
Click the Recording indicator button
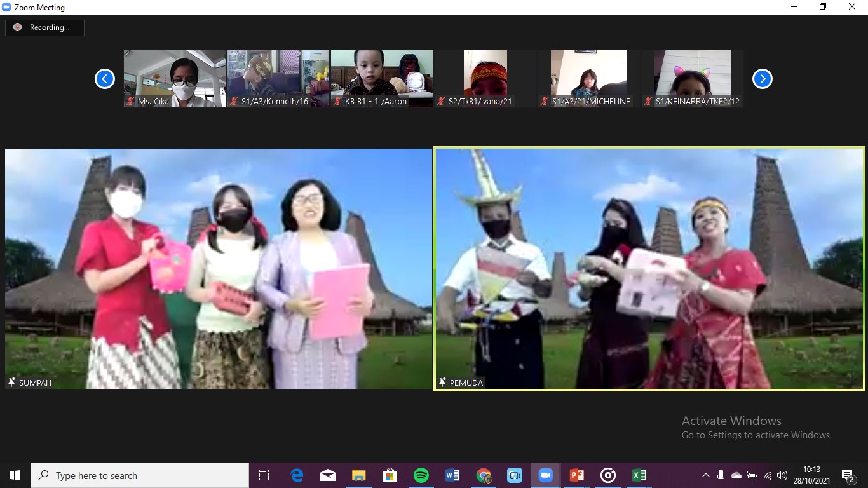click(44, 27)
